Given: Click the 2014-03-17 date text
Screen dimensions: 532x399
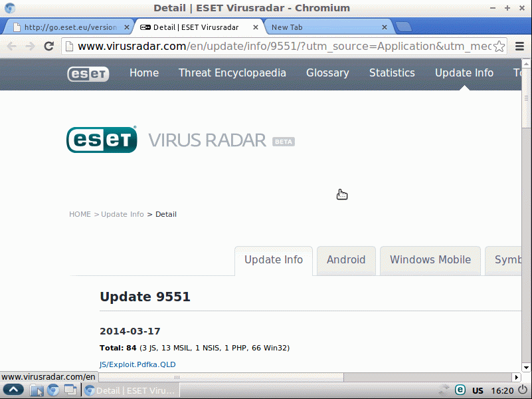Looking at the screenshot, I should pyautogui.click(x=130, y=331).
